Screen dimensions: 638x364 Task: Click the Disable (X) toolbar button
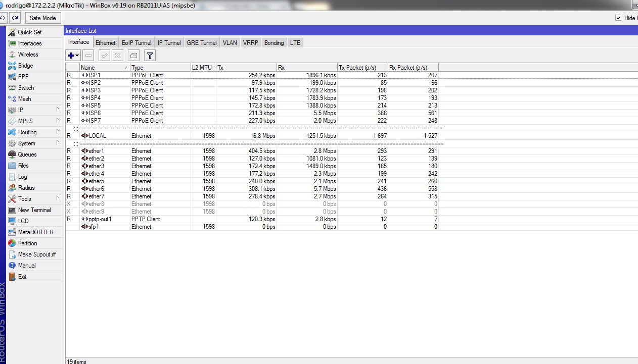point(117,56)
